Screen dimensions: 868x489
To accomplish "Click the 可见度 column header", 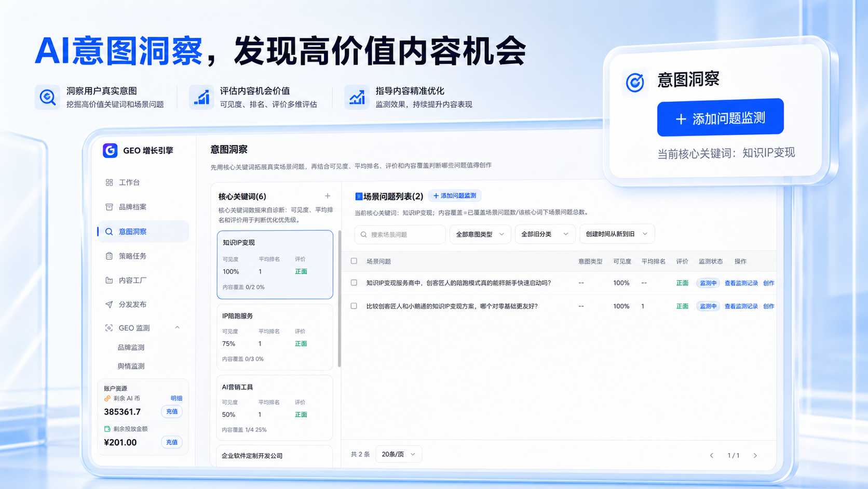I will tap(622, 261).
